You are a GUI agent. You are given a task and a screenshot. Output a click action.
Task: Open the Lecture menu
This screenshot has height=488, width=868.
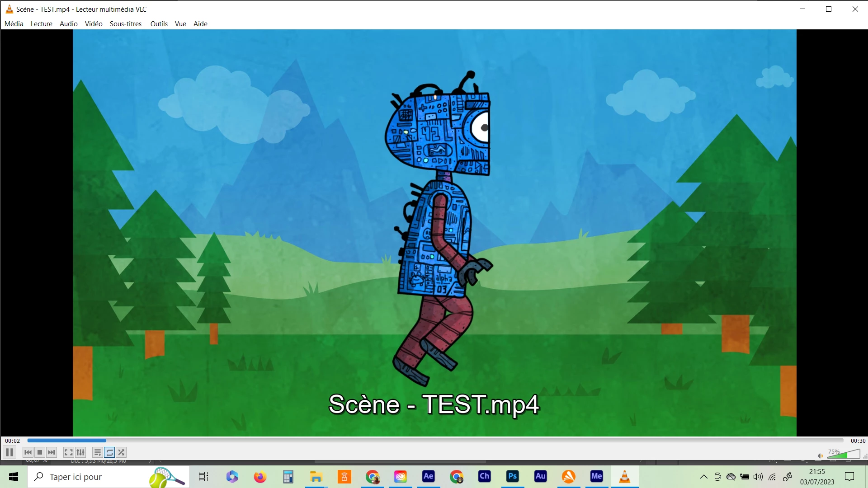click(x=42, y=24)
